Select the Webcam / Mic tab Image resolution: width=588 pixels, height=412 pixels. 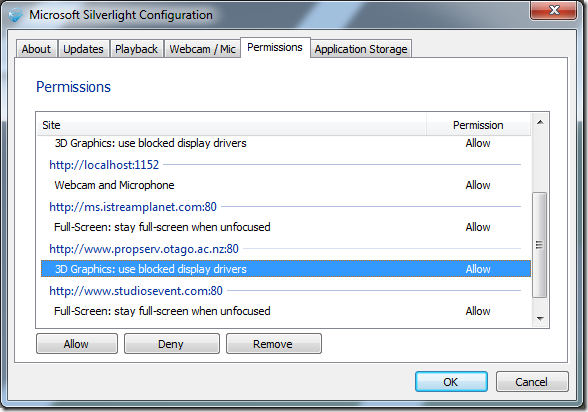click(202, 49)
